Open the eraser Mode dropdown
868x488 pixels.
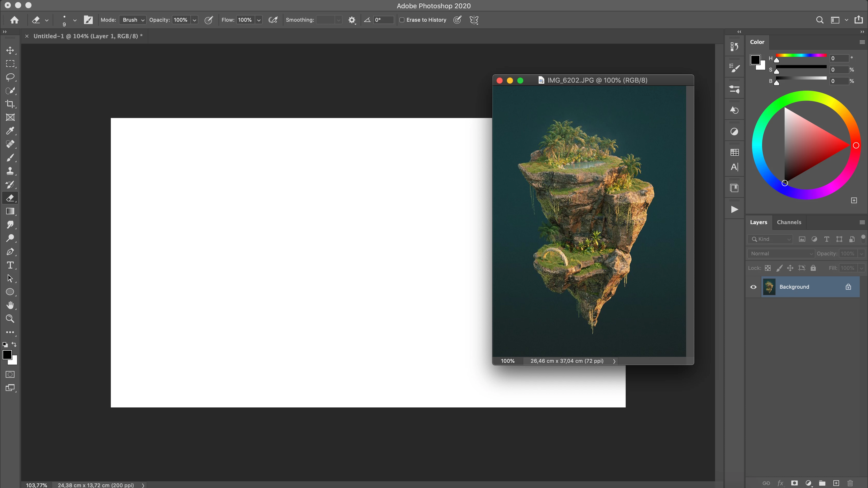click(133, 20)
